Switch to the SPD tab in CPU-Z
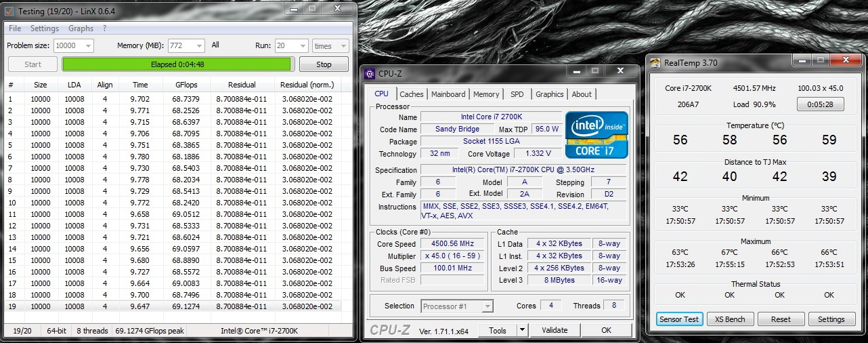The image size is (868, 343). (517, 94)
